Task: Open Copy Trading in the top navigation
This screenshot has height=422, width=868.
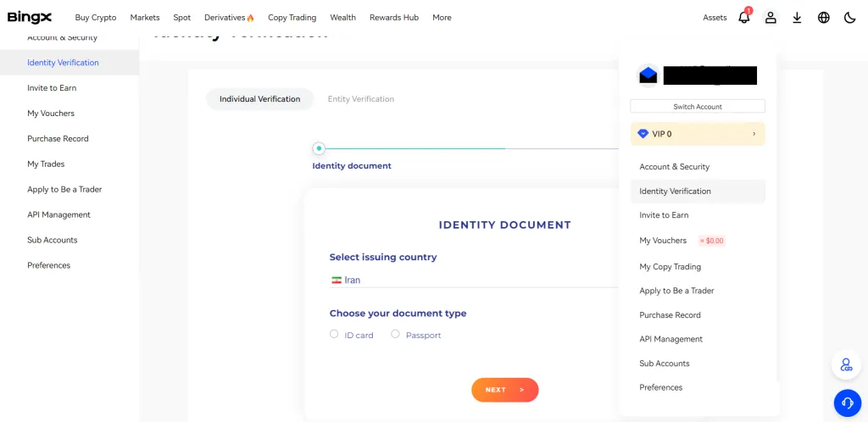Action: coord(292,18)
